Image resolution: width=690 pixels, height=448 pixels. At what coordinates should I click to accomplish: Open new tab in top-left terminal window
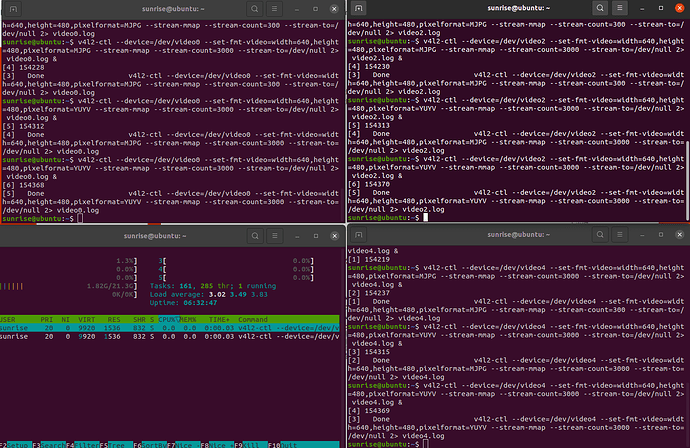pyautogui.click(x=13, y=9)
